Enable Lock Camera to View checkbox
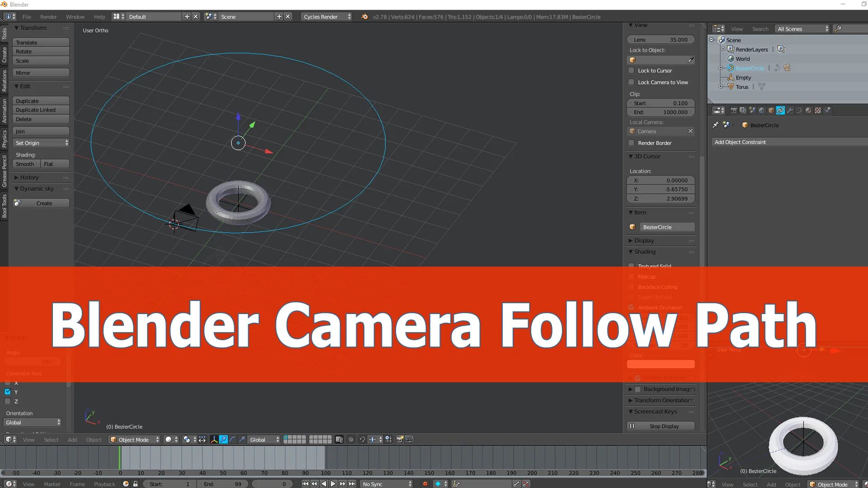Screen dimensions: 868x488 pyautogui.click(x=632, y=82)
